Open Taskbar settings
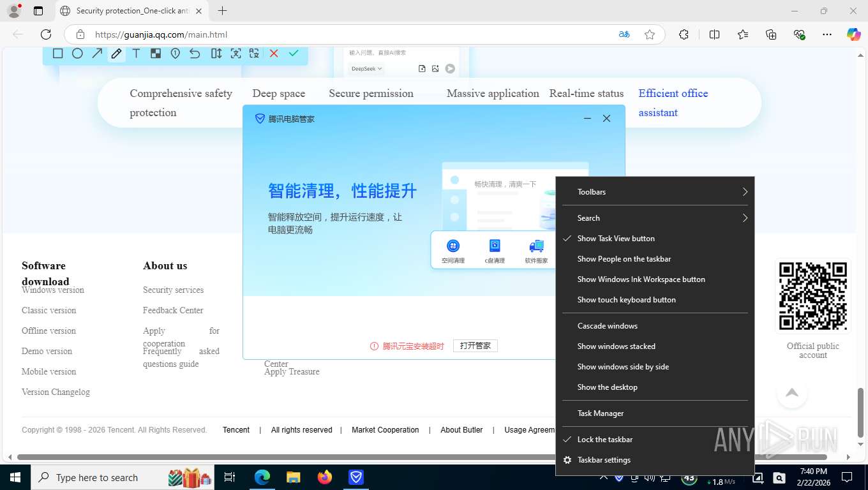 [x=655, y=460]
